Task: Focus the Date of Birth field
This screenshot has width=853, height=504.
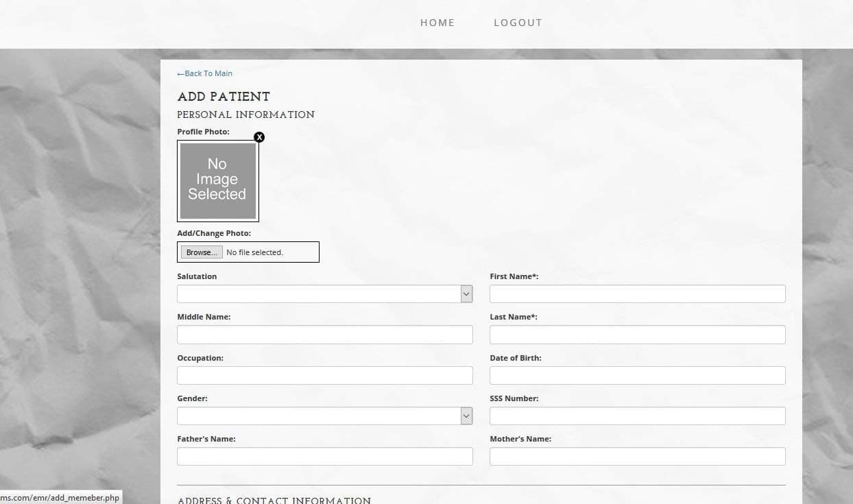Action: click(637, 376)
